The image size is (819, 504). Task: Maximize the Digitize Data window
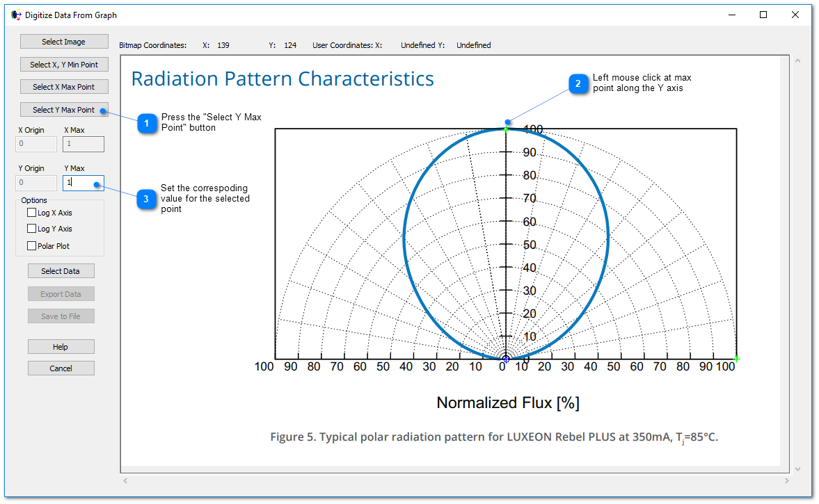pos(763,15)
